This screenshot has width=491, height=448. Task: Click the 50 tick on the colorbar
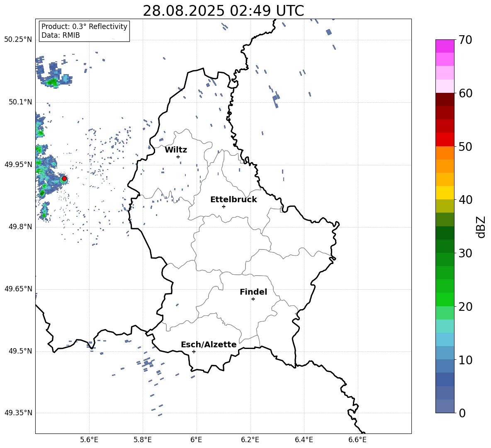point(465,146)
